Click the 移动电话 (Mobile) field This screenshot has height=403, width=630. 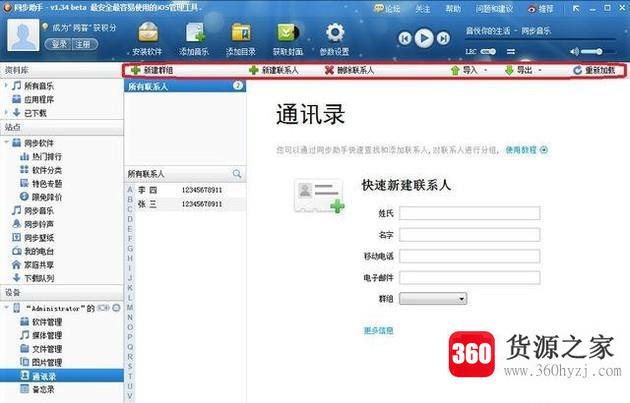[470, 256]
